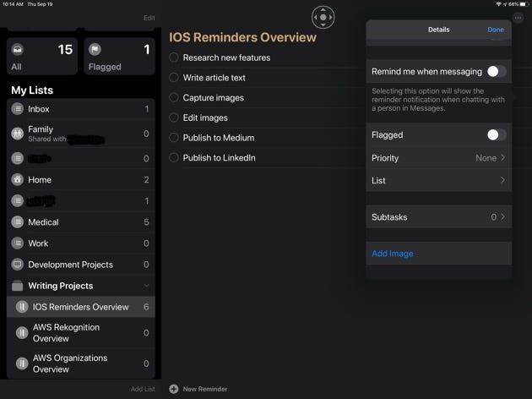The image size is (532, 399).
Task: Click the Publish to LinkedIn reminder text
Action: (220, 157)
